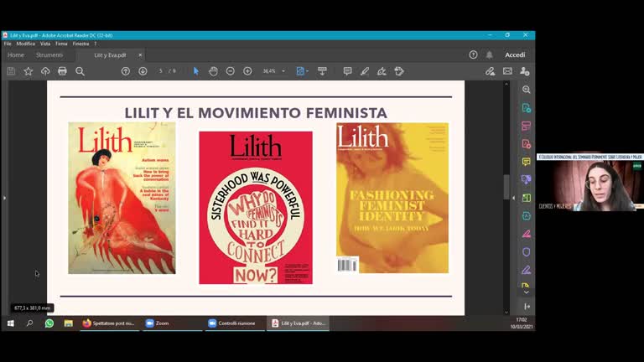
Task: Switch to the Strumenti tab
Action: (49, 54)
